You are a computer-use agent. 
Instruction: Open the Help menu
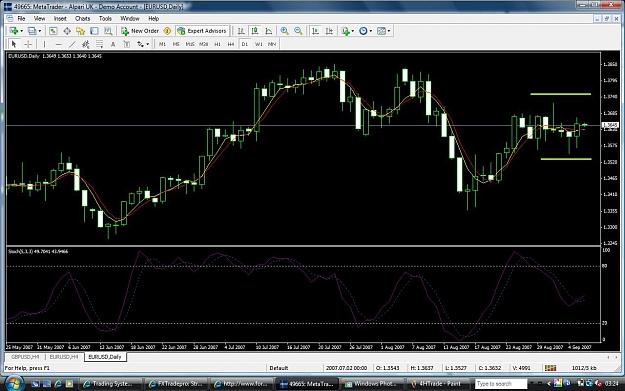[x=153, y=18]
